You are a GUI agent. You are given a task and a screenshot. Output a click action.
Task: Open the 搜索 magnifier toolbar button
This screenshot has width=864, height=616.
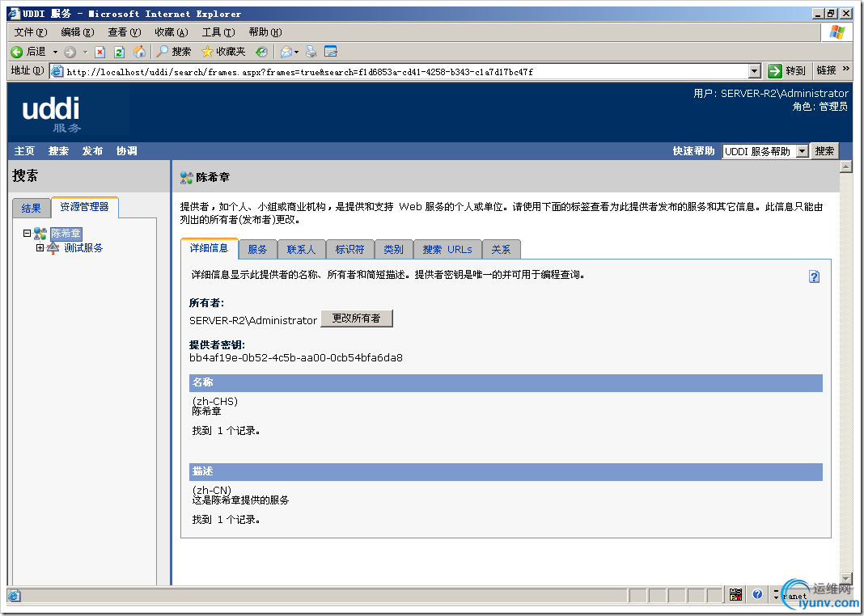point(173,52)
